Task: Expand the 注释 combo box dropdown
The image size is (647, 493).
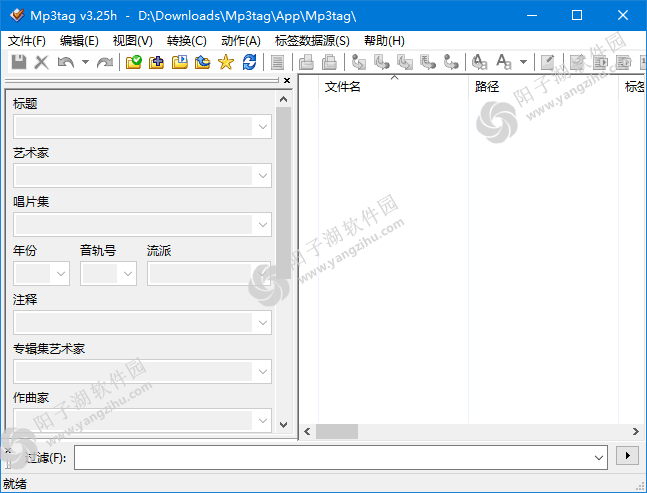Action: point(263,323)
